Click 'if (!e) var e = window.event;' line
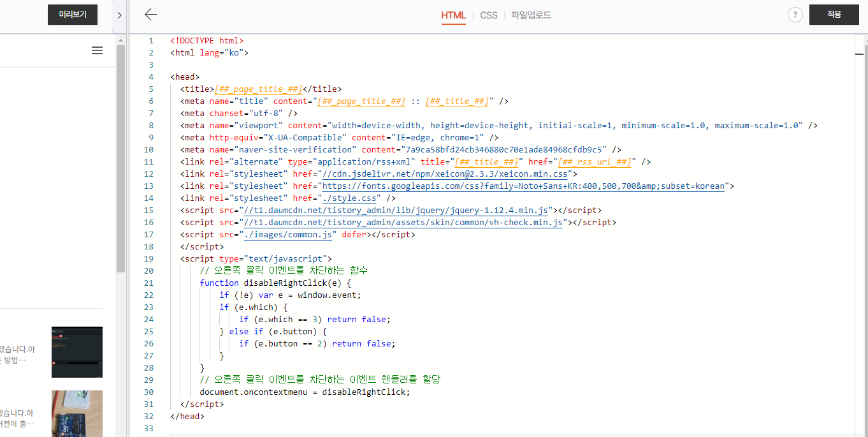This screenshot has width=868, height=437. [x=290, y=295]
